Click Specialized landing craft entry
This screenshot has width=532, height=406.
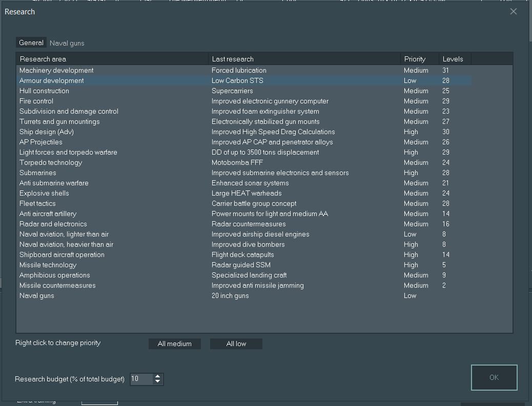(249, 275)
